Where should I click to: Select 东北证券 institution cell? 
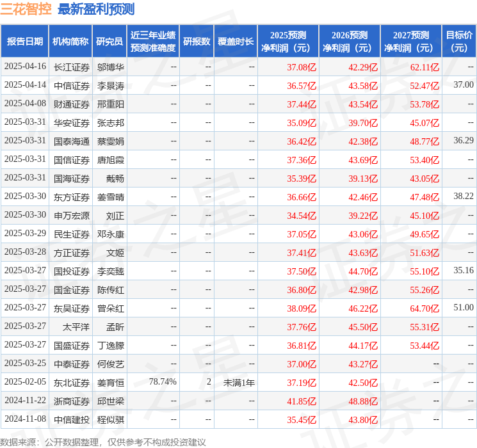pyautogui.click(x=72, y=383)
